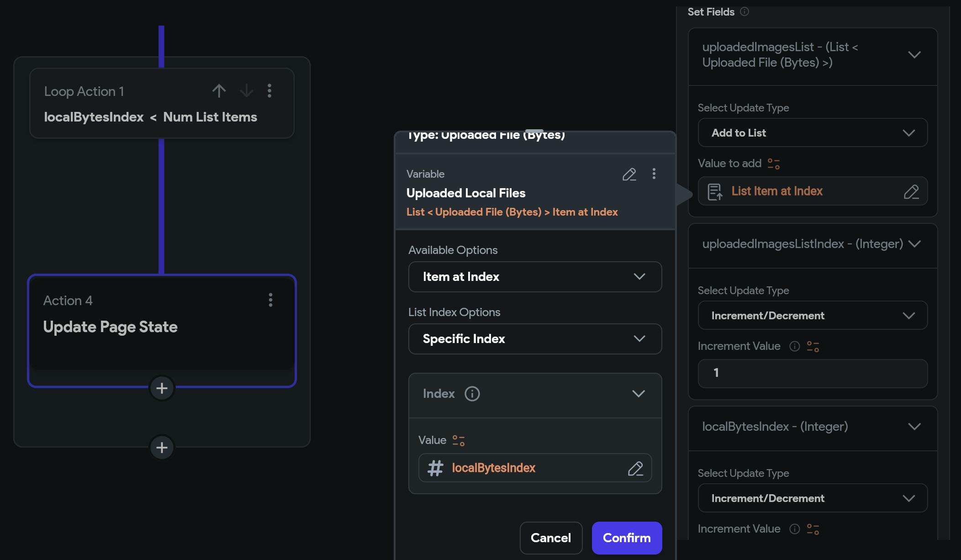Open Loop Action 1 three-dot menu
Viewport: 961px width, 560px height.
(269, 91)
